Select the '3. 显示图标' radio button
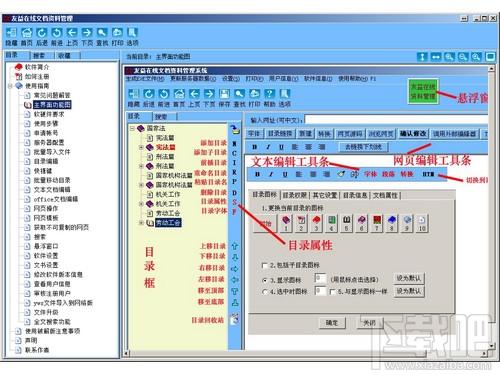Viewport: 500px width, 375px height. coord(265,280)
